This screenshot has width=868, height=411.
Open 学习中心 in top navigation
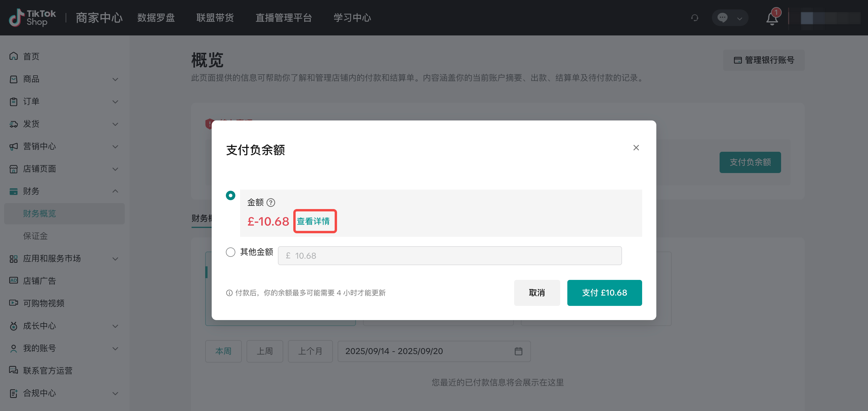pos(352,17)
